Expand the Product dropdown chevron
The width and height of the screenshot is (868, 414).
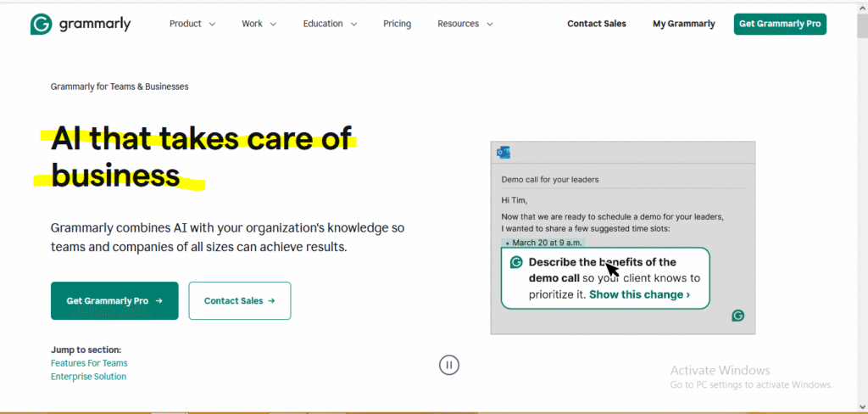pos(212,25)
